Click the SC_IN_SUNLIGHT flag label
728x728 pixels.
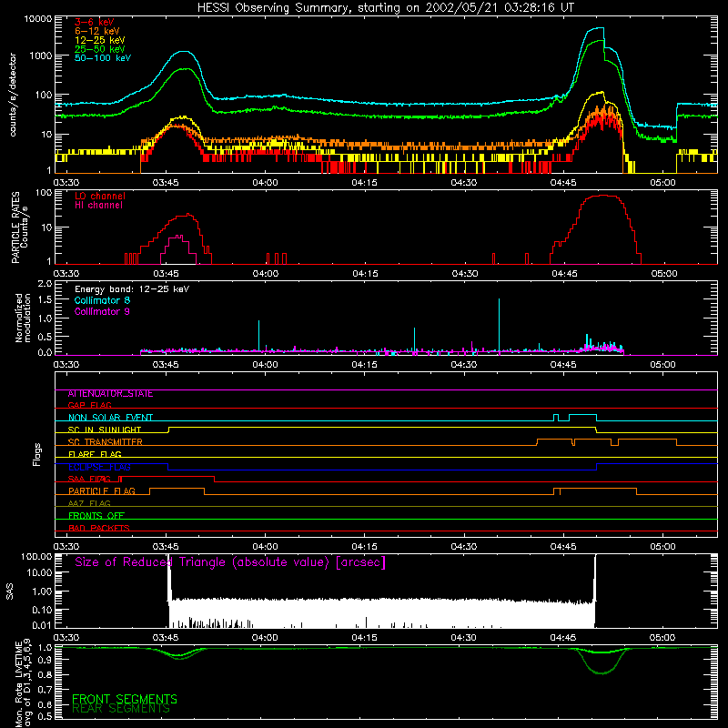pos(105,430)
